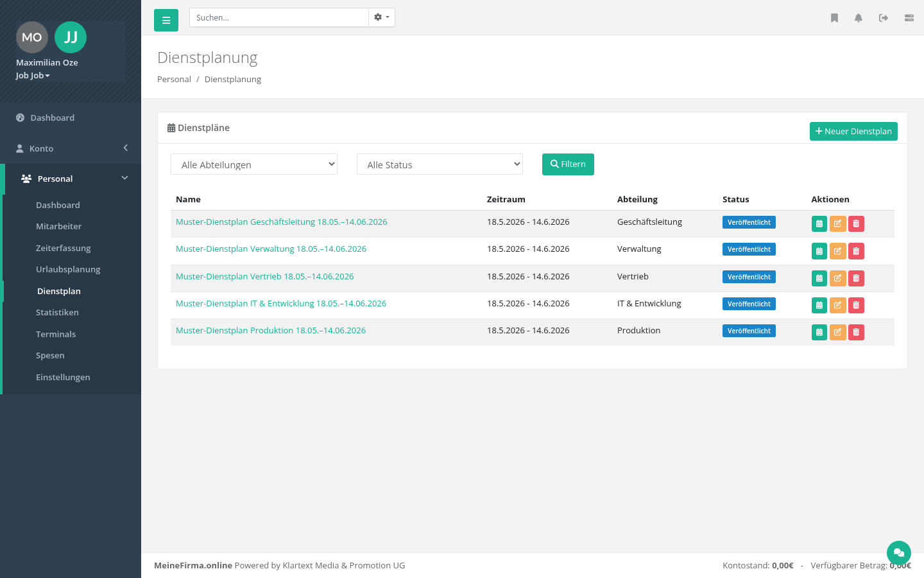The image size is (924, 578).
Task: Expand the Konto sidebar menu
Action: pyautogui.click(x=71, y=148)
